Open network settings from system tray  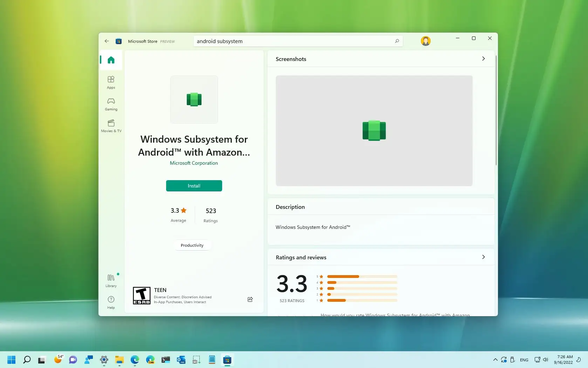point(537,360)
